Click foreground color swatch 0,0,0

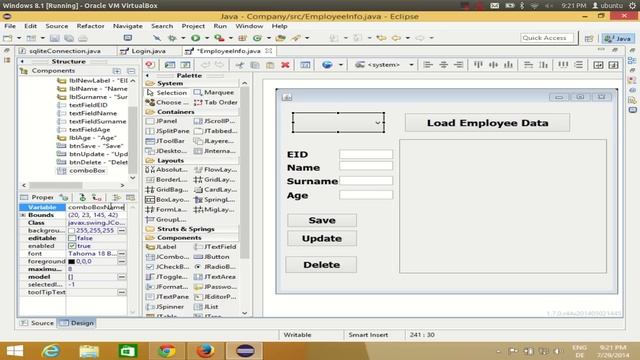(71, 262)
